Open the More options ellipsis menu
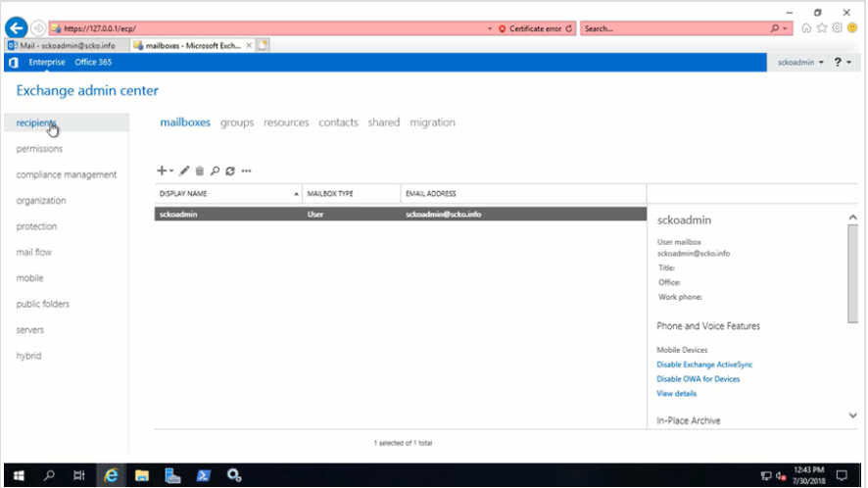Viewport: 868px width, 488px height. [x=246, y=171]
